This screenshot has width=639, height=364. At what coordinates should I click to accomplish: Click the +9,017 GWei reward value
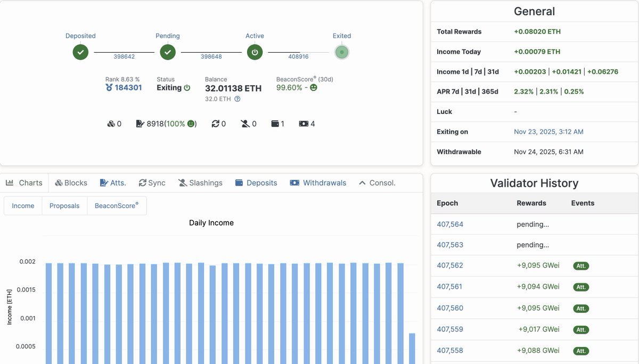coord(539,329)
